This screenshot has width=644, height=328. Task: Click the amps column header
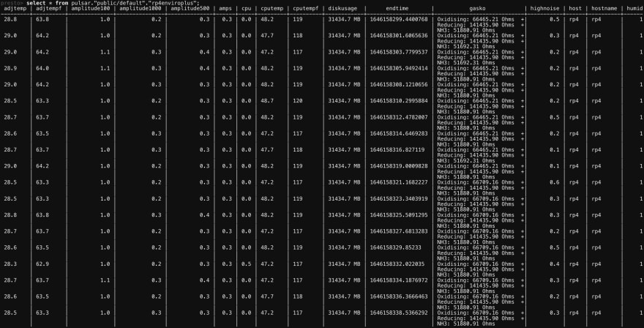tap(225, 8)
